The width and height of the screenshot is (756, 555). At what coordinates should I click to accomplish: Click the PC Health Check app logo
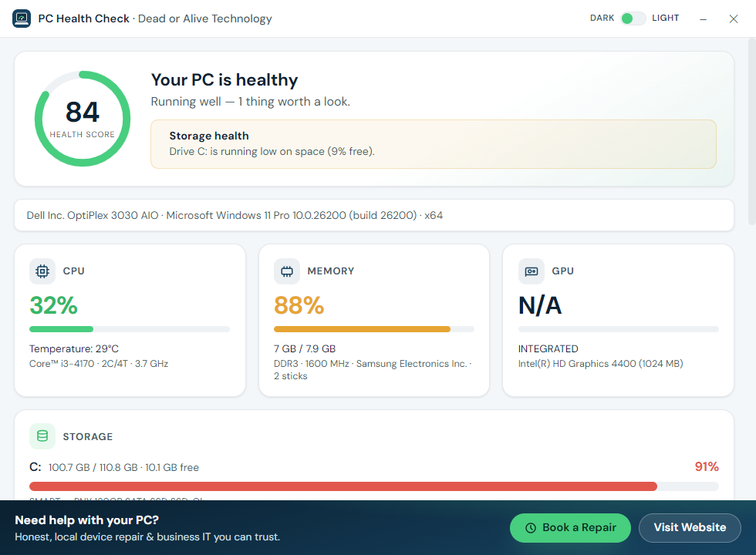pos(22,18)
